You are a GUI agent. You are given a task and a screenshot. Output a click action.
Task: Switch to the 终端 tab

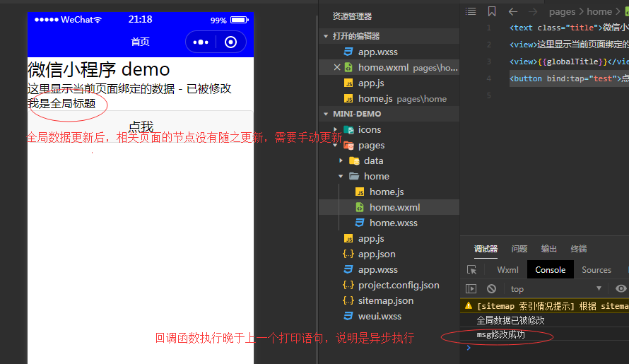coord(578,249)
